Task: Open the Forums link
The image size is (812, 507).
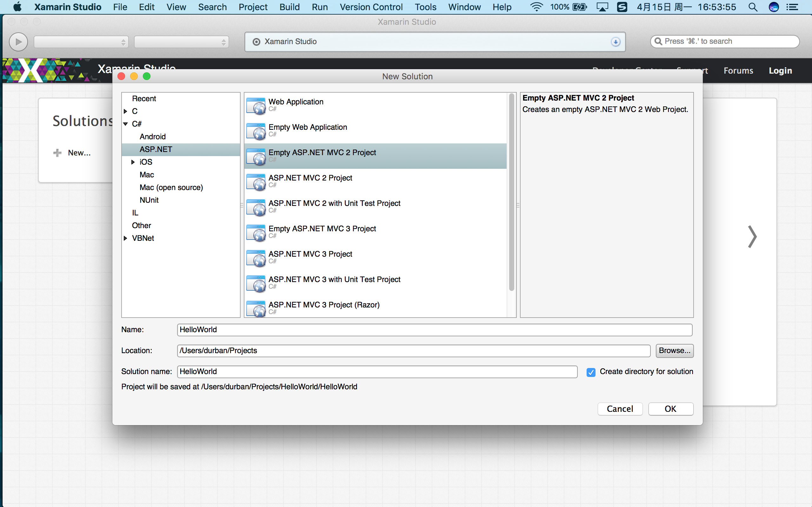Action: coord(738,71)
